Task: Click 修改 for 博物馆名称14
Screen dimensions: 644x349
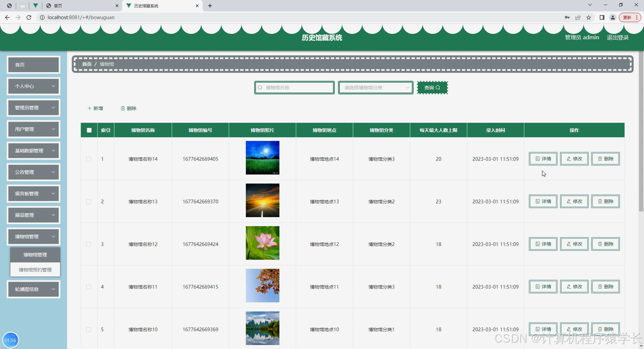Action: pos(574,159)
